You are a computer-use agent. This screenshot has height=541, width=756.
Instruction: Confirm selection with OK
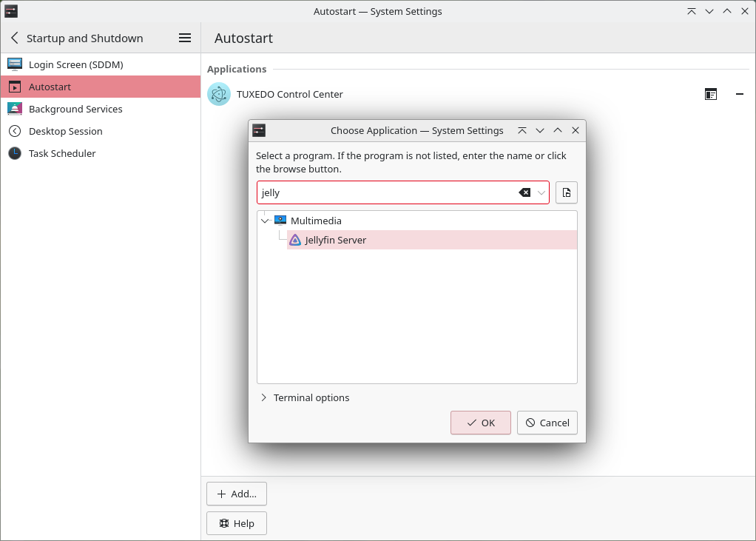click(x=480, y=423)
